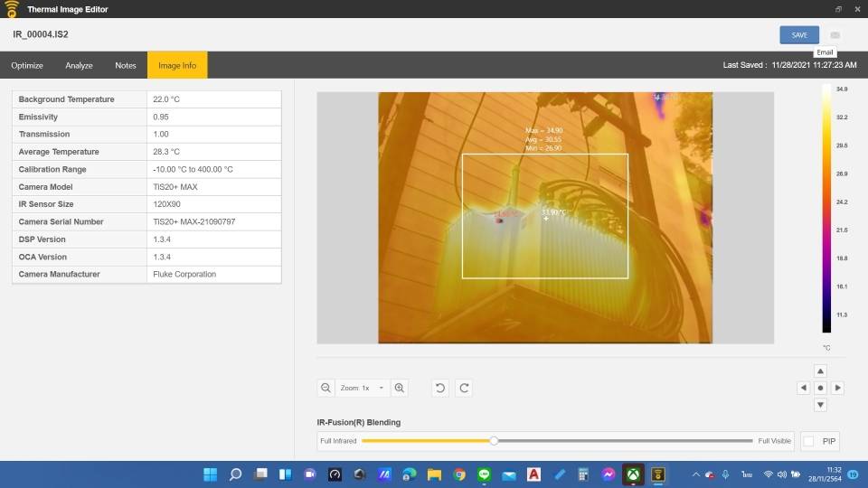Click the center point temperature marker on image
This screenshot has height=488, width=868.
click(545, 219)
